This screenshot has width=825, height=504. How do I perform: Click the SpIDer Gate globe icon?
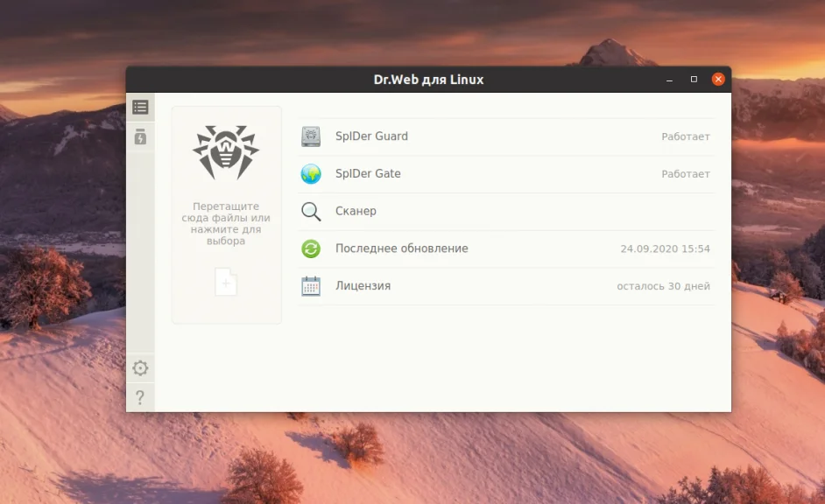point(311,173)
